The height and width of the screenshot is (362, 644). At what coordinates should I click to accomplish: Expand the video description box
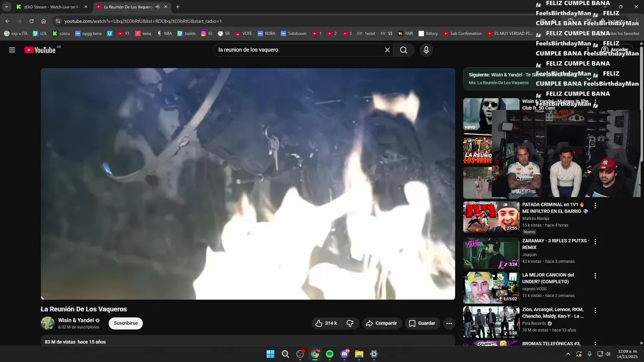tap(248, 341)
